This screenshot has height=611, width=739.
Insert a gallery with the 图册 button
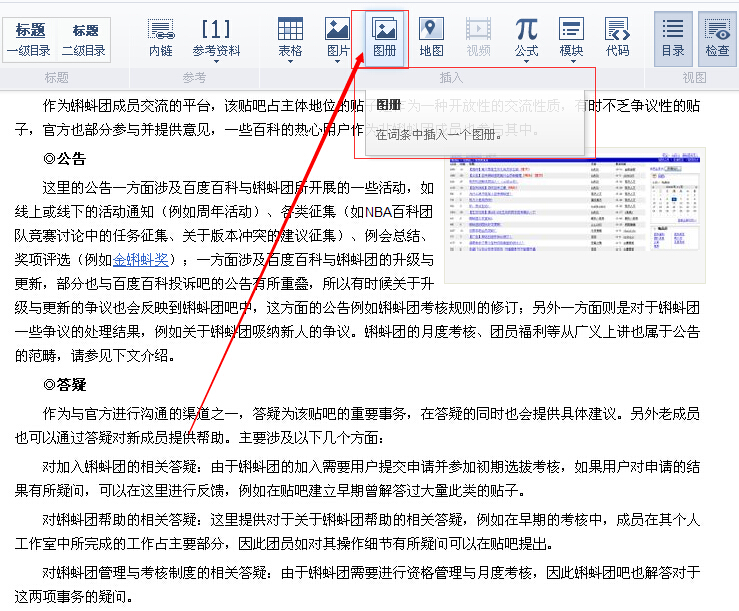[x=384, y=37]
